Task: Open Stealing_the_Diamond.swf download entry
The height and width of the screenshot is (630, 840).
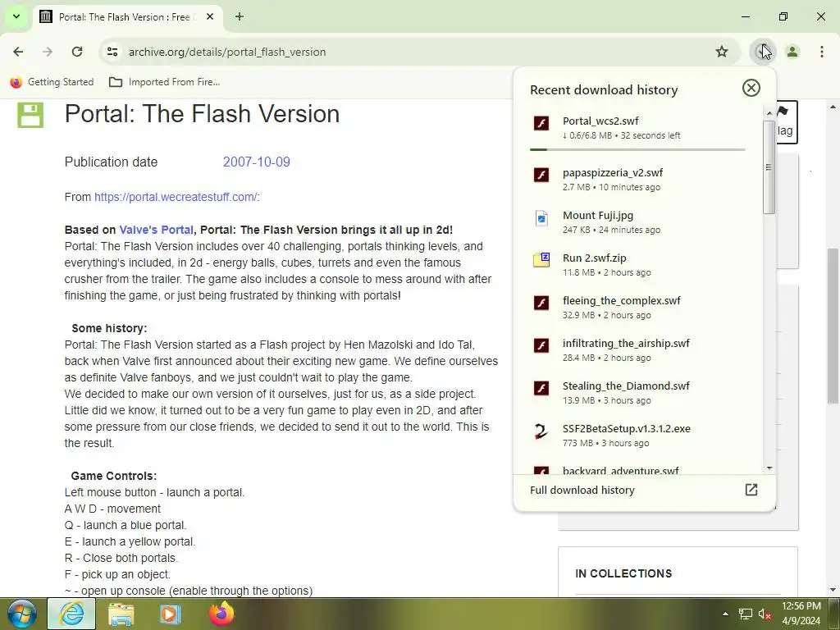Action: (x=637, y=393)
